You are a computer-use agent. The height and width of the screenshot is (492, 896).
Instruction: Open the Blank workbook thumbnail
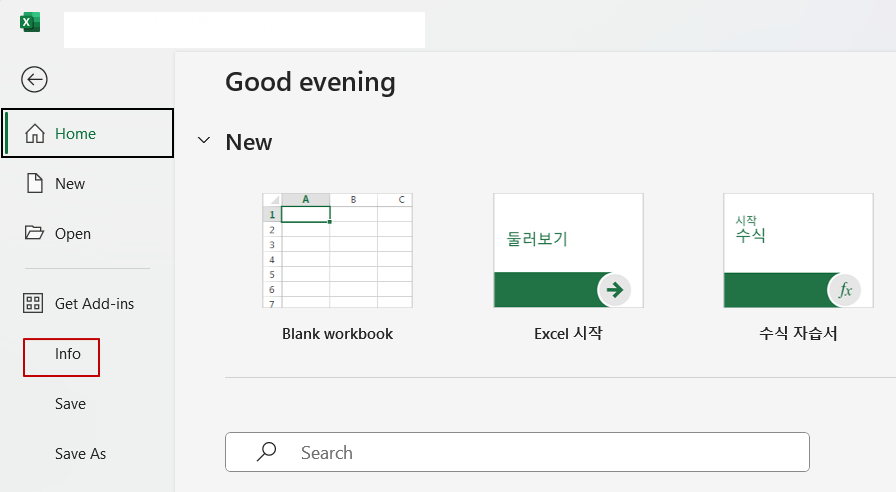point(338,250)
